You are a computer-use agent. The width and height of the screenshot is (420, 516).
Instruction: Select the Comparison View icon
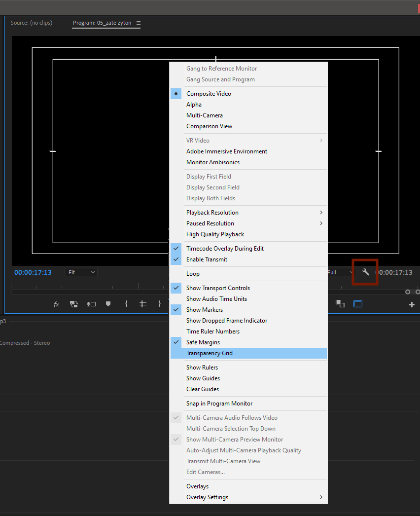pos(91,304)
